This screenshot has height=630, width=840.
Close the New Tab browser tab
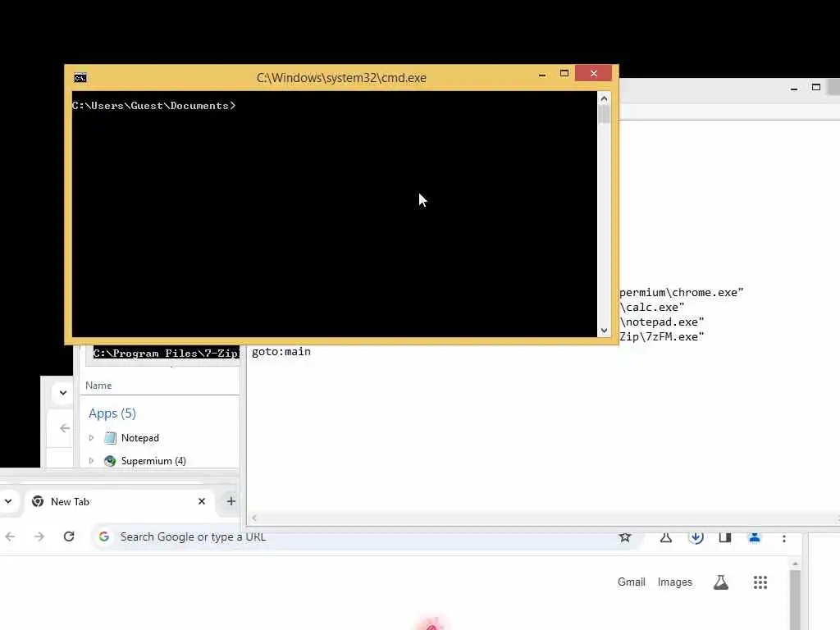pos(202,501)
